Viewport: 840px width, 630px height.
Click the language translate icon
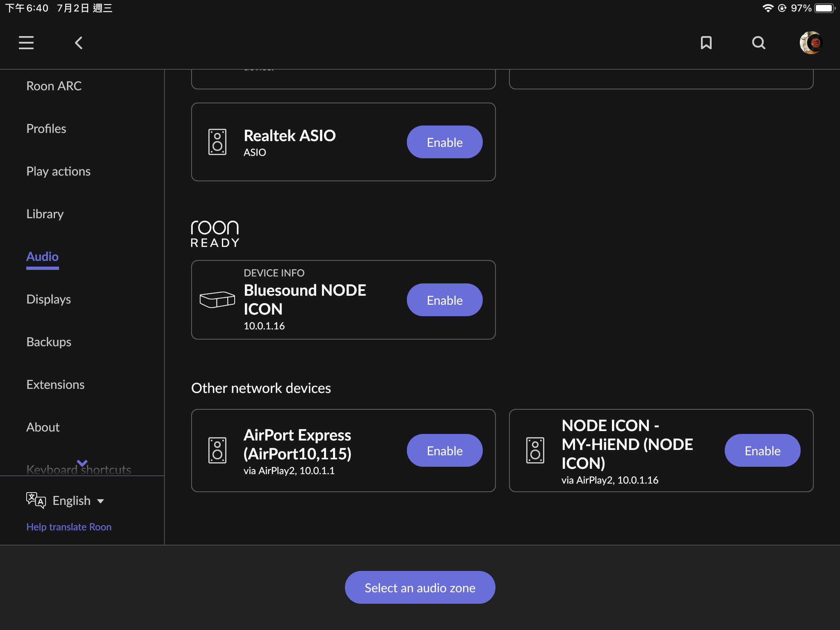pyautogui.click(x=36, y=500)
